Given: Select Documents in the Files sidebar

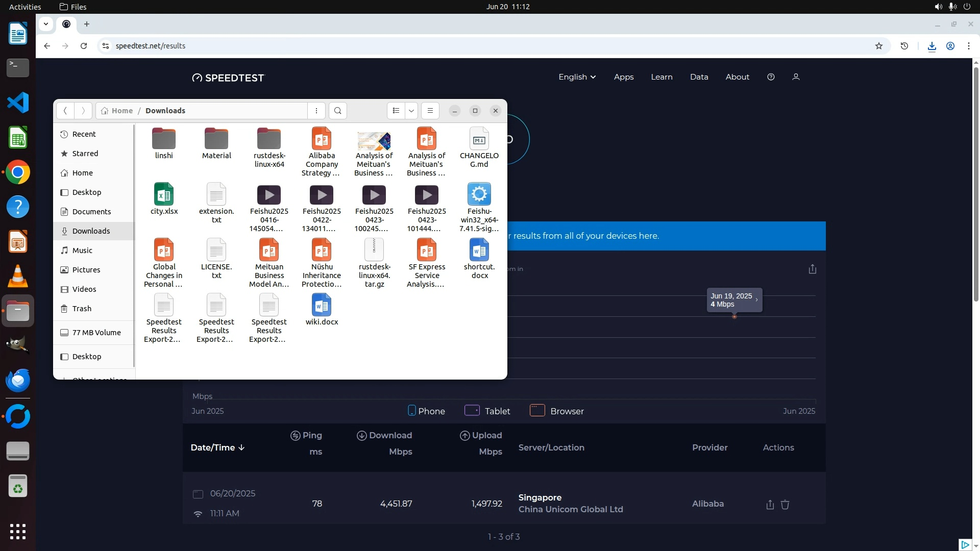Looking at the screenshot, I should (91, 212).
